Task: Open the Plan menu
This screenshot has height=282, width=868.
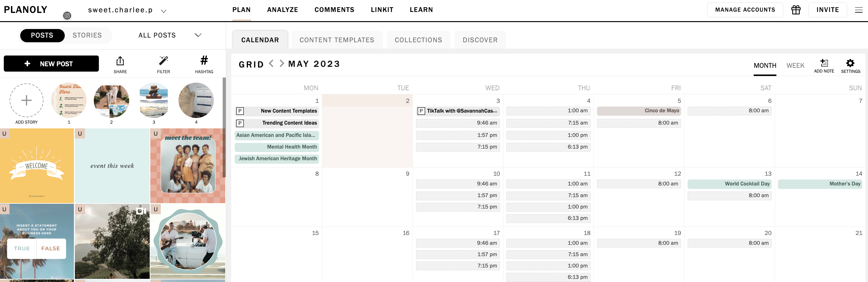Action: [x=242, y=10]
